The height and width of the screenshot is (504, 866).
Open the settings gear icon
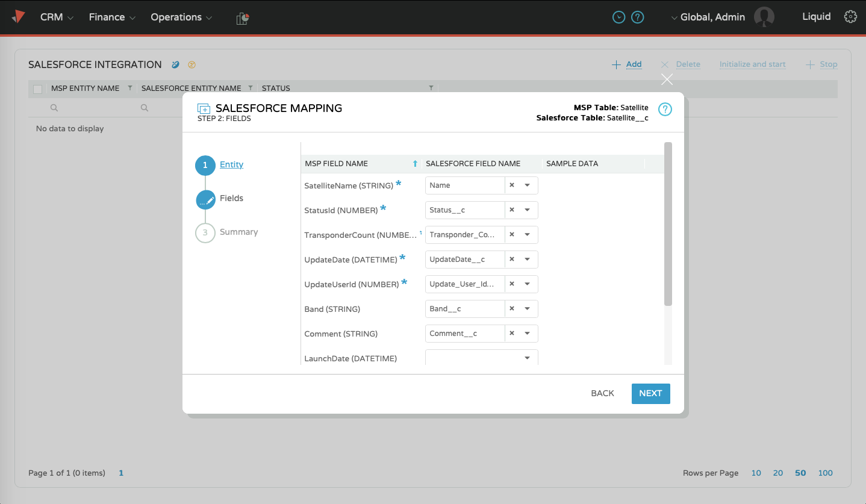point(850,17)
